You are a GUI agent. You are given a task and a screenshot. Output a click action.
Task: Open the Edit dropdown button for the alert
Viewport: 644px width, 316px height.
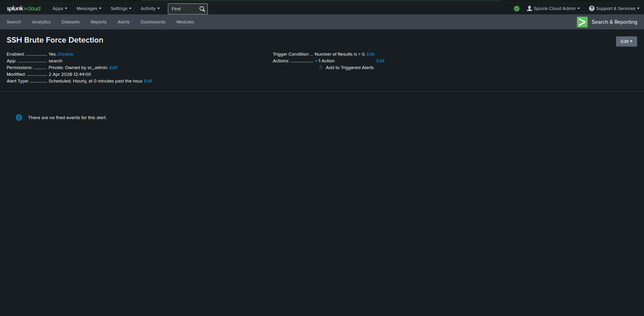(626, 41)
